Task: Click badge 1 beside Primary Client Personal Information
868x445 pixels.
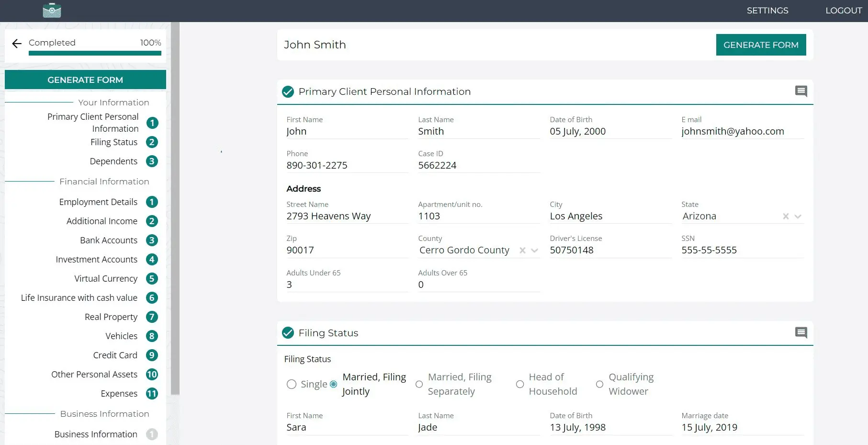Action: coord(152,123)
